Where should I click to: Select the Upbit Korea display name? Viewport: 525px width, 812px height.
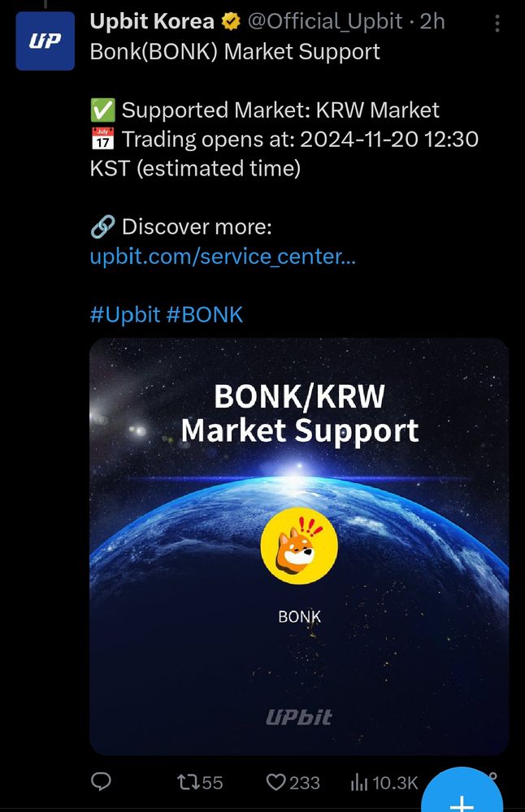pos(152,22)
